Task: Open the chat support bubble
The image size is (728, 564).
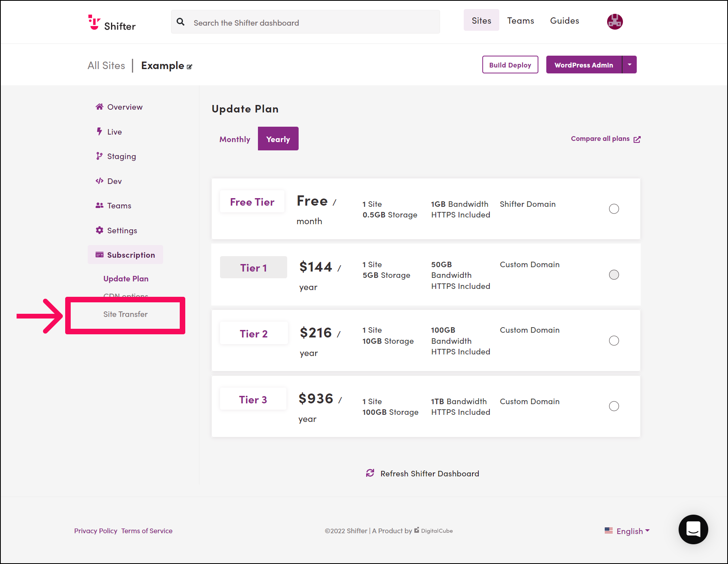Action: [693, 529]
